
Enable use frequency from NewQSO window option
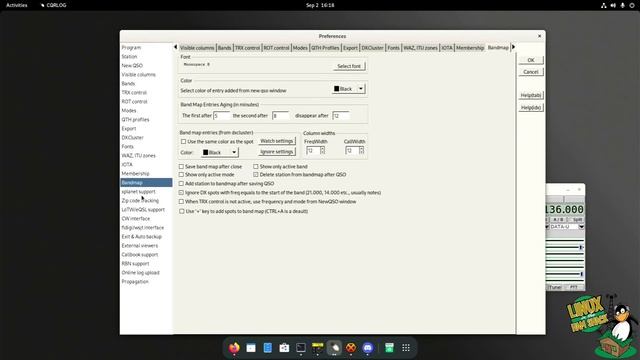pos(181,202)
